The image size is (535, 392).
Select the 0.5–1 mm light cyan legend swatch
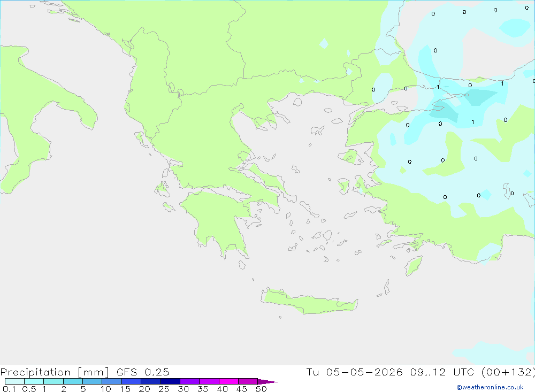34,381
